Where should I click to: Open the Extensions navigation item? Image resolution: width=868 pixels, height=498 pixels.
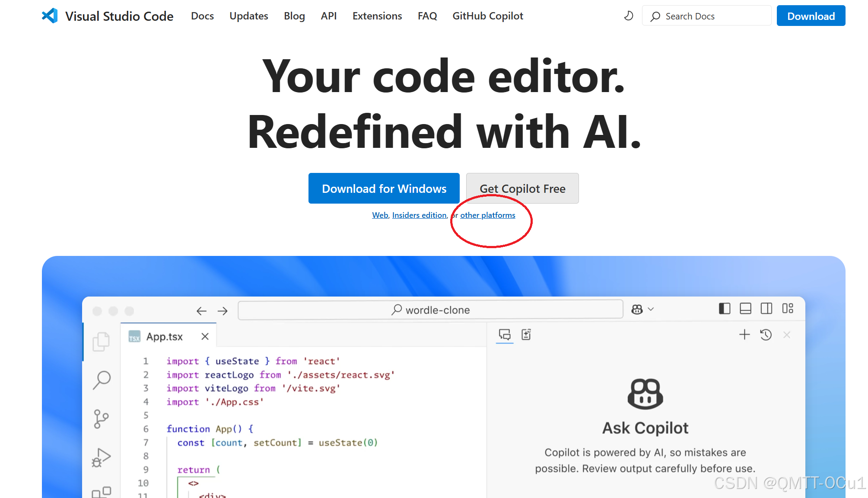[x=377, y=16]
